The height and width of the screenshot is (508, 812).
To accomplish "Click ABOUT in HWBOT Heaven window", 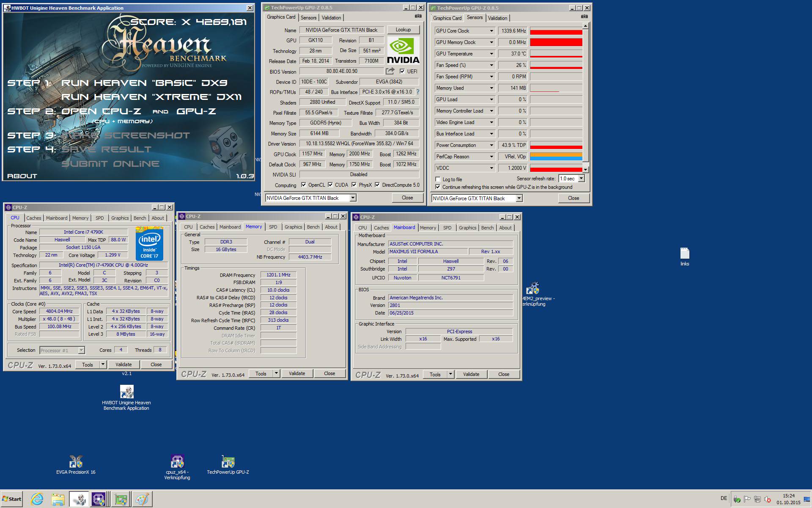I will (x=22, y=176).
